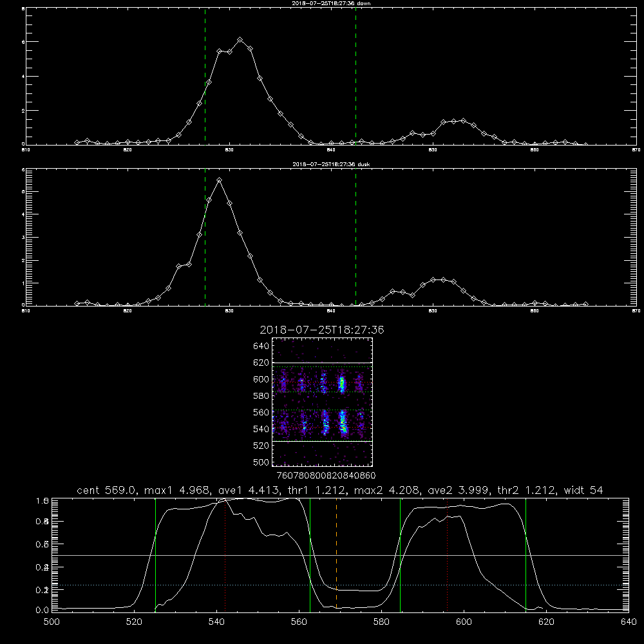Click the red dotted line near 596 in the bottom plot

[x=447, y=554]
